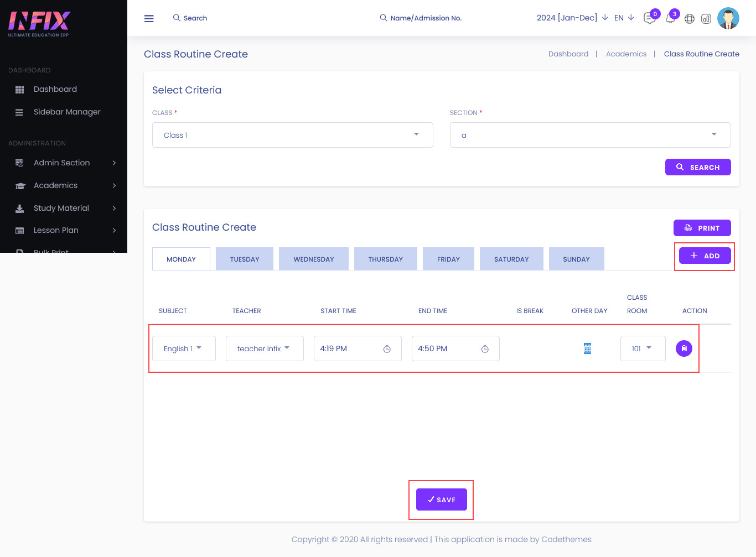756x557 pixels.
Task: Click the purple delete action icon
Action: pyautogui.click(x=684, y=348)
